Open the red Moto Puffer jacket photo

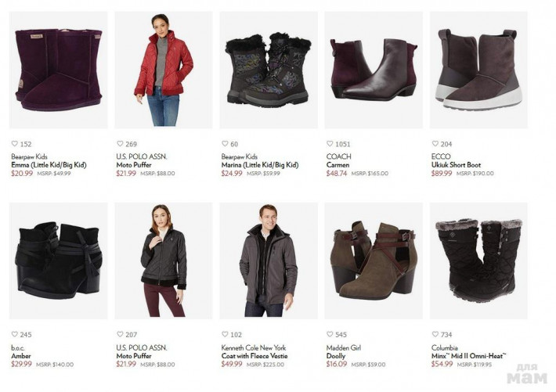(x=164, y=70)
